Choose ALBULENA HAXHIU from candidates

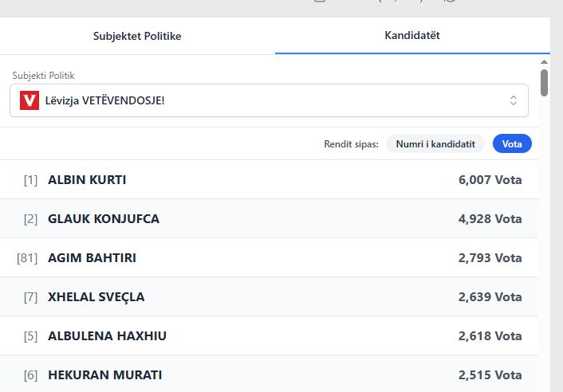[x=107, y=336]
